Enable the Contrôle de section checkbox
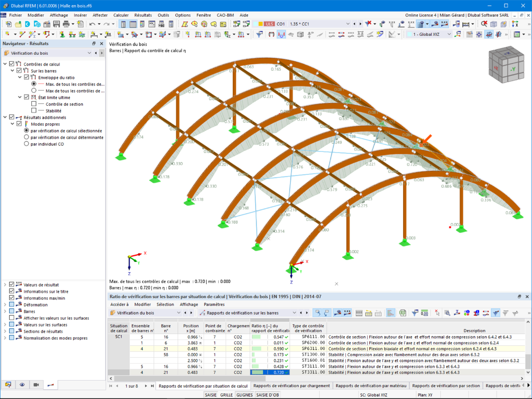The height and width of the screenshot is (399, 532). [x=34, y=104]
